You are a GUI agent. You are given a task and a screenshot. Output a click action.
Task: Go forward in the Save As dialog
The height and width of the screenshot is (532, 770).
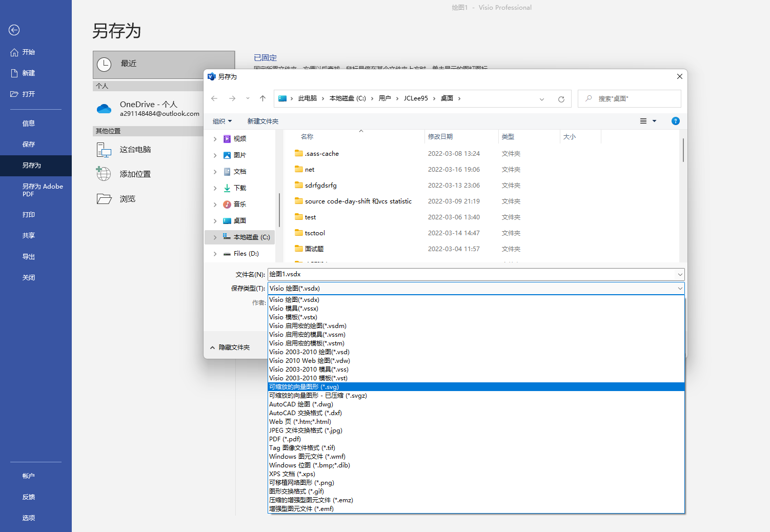click(x=232, y=98)
